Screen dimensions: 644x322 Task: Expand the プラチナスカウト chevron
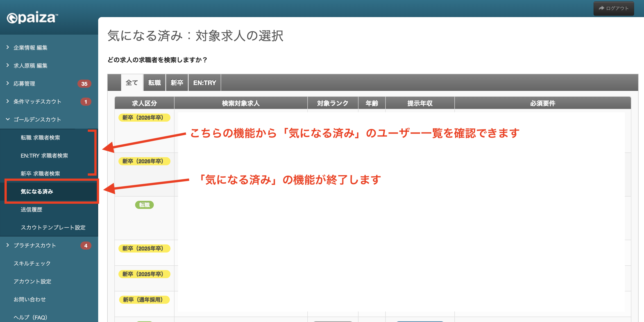coord(8,245)
